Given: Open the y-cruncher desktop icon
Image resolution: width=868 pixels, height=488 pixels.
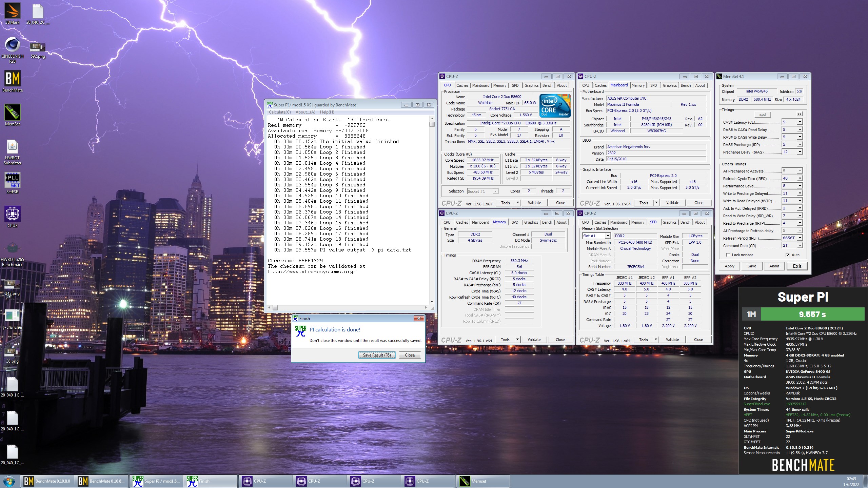Looking at the screenshot, I should (13, 319).
